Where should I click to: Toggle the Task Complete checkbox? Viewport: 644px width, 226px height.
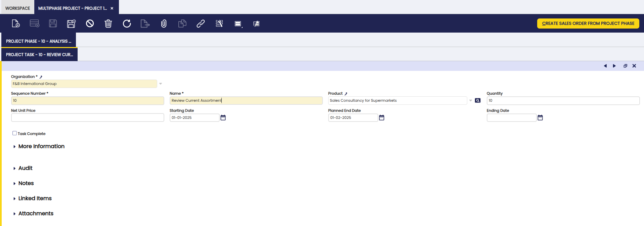[x=14, y=133]
